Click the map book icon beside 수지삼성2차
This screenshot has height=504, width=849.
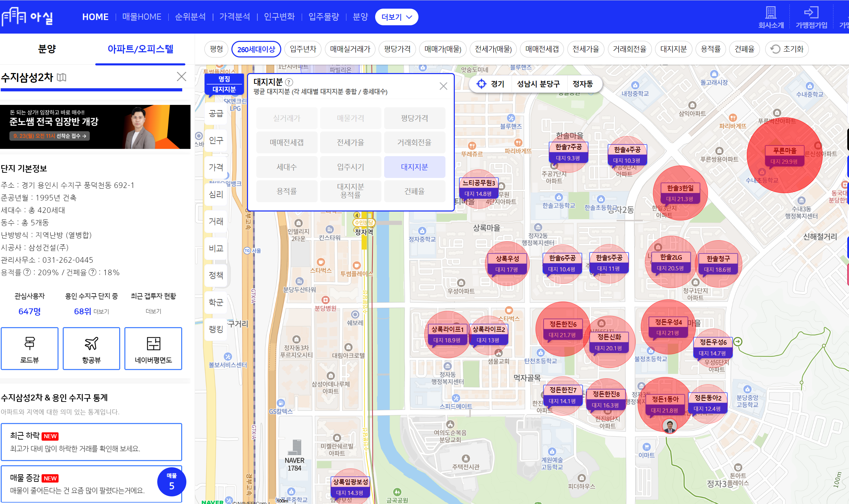(x=61, y=77)
